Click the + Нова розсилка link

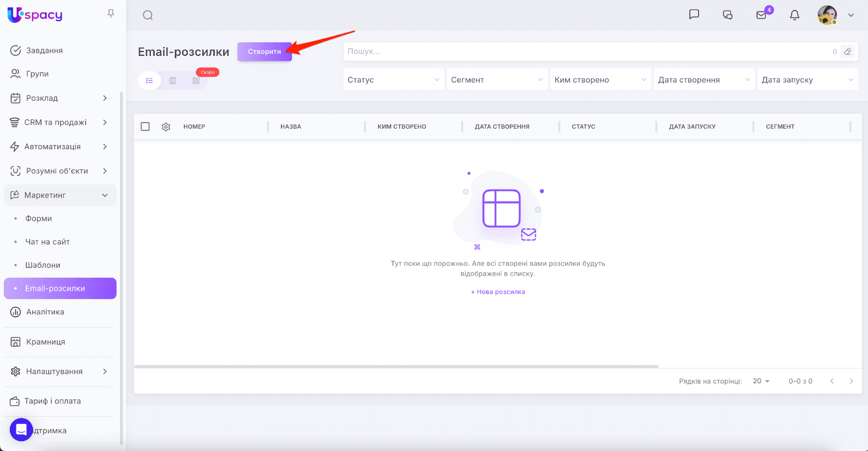point(498,292)
